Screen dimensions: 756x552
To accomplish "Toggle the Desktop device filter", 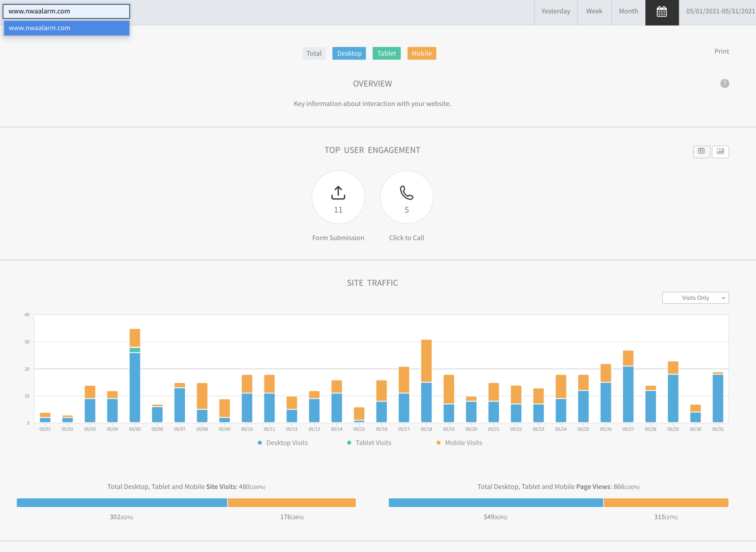I will [x=349, y=53].
